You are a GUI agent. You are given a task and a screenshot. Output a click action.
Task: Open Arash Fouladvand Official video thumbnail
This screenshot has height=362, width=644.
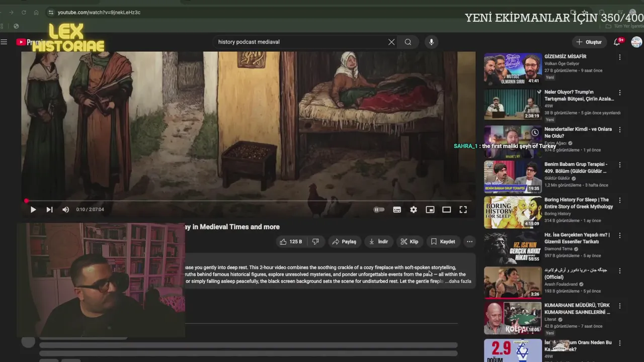click(x=513, y=283)
